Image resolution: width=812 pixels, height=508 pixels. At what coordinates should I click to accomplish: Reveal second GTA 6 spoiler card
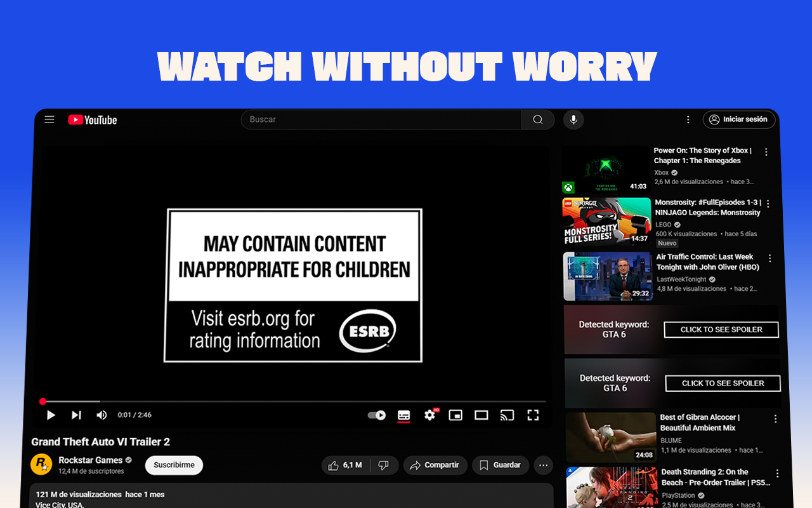(723, 384)
